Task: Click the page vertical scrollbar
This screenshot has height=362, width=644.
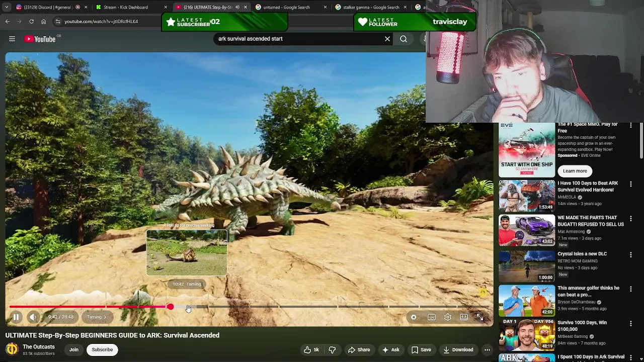Action: pos(641,141)
